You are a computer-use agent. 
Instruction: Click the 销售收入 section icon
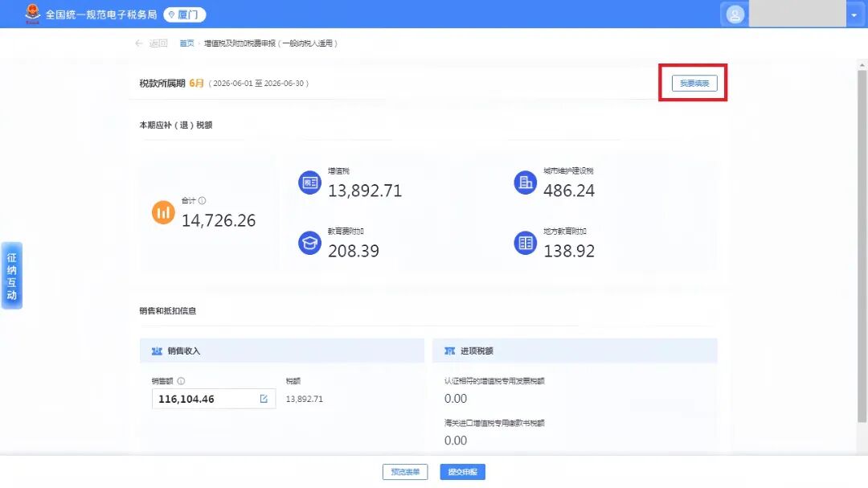(x=157, y=351)
